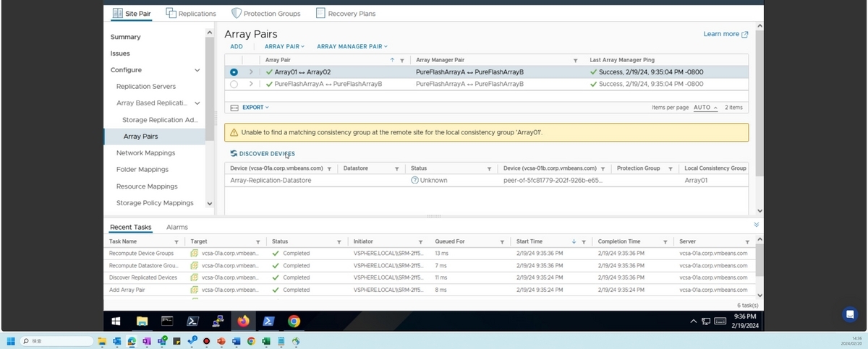Viewport: 868px width, 349px height.
Task: Open the Recompute Datastore Groups target vCenter icon
Action: tap(195, 265)
